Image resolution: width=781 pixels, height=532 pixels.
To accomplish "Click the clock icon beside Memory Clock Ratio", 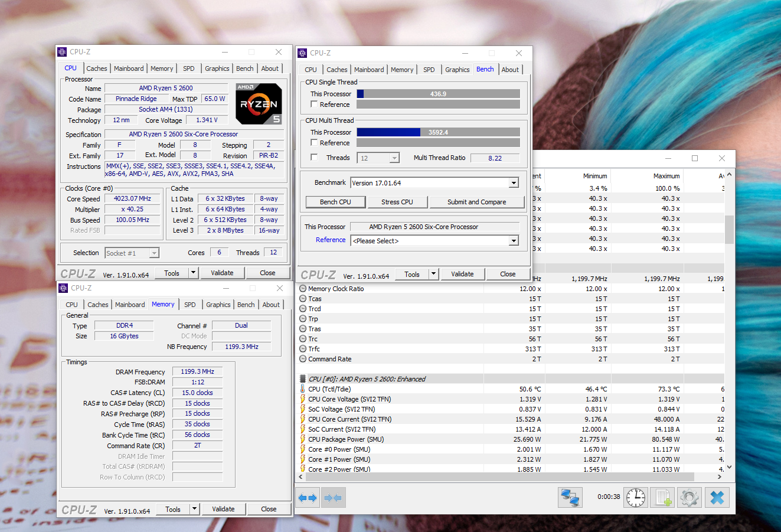I will (x=303, y=289).
